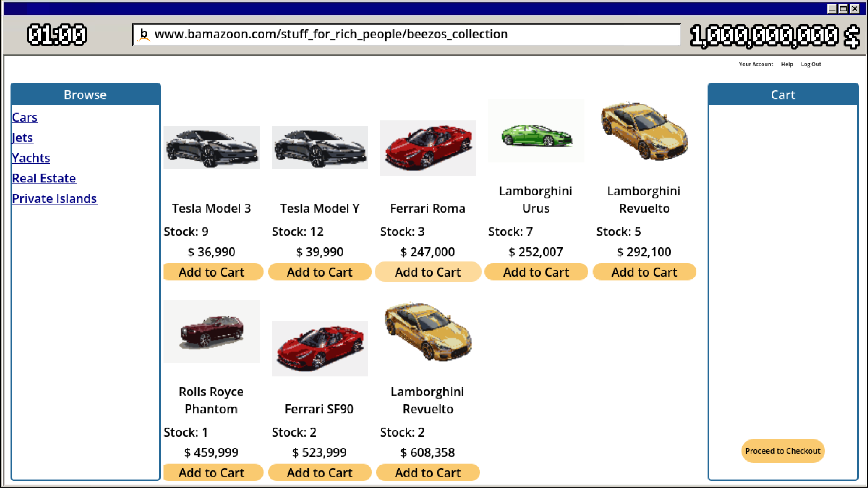Viewport: 868px width, 488px height.
Task: Click the "Rolls Royce Phantom" product name
Action: [211, 400]
